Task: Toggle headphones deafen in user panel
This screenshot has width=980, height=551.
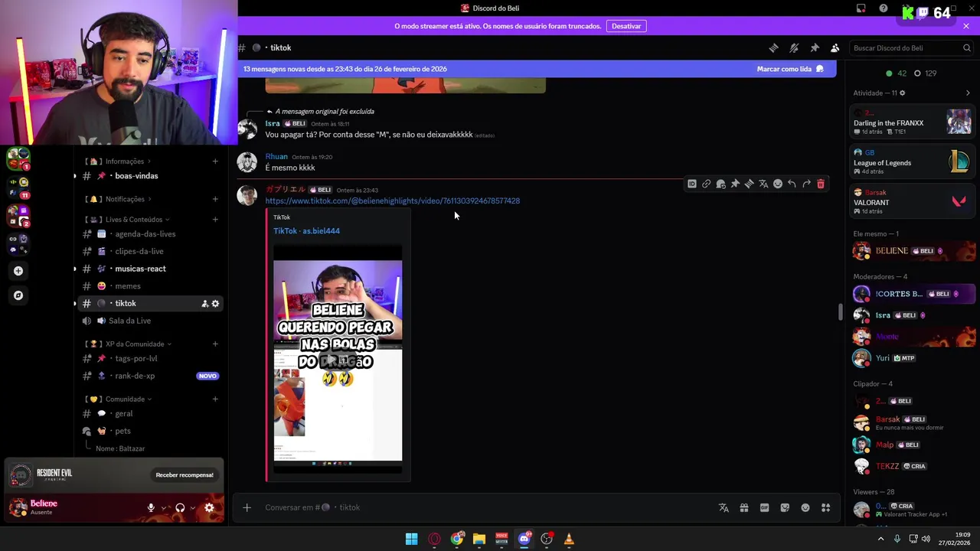Action: click(x=180, y=507)
